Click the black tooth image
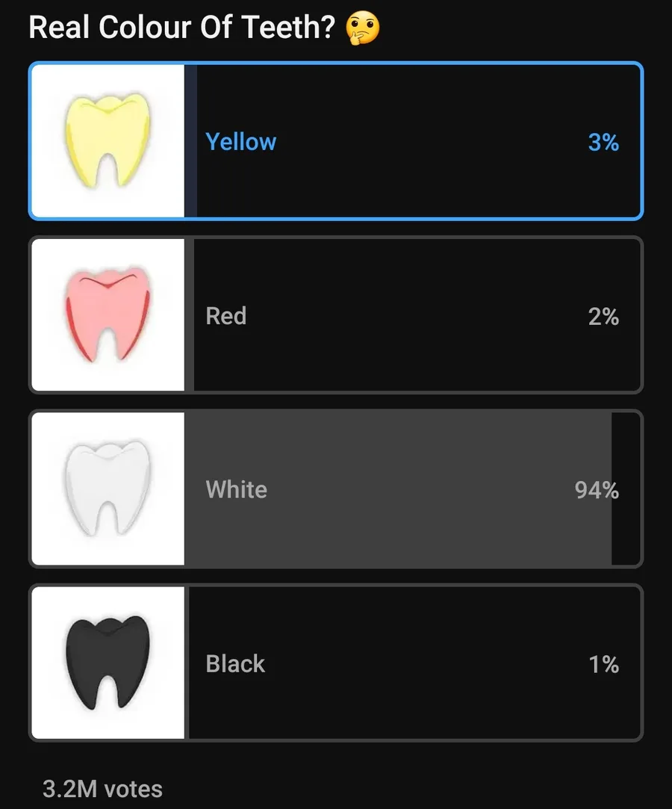The width and height of the screenshot is (672, 809). [108, 663]
